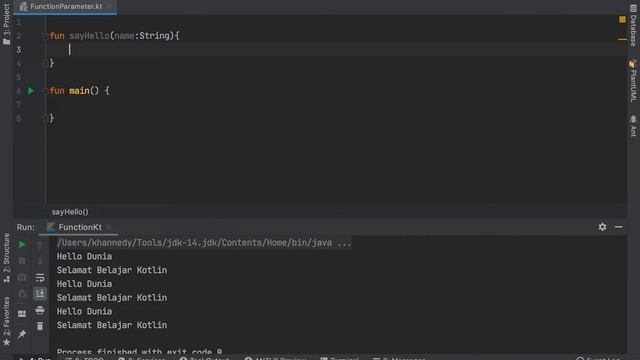Image resolution: width=640 pixels, height=360 pixels.
Task: Click the sayHello() breadcrumb
Action: pos(70,212)
